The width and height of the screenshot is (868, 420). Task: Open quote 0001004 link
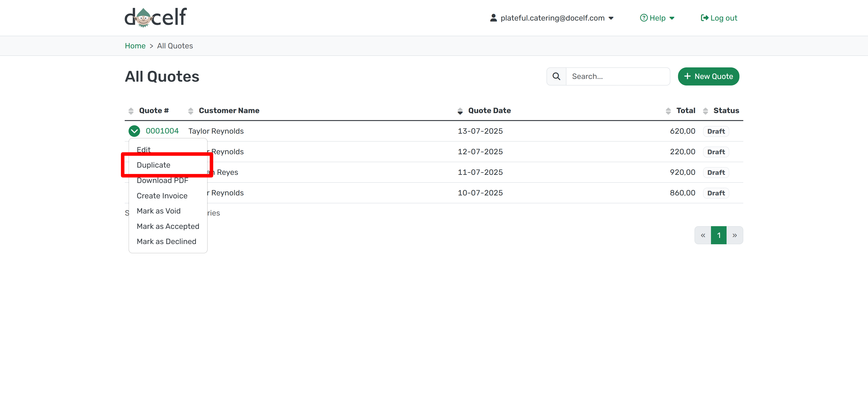162,131
